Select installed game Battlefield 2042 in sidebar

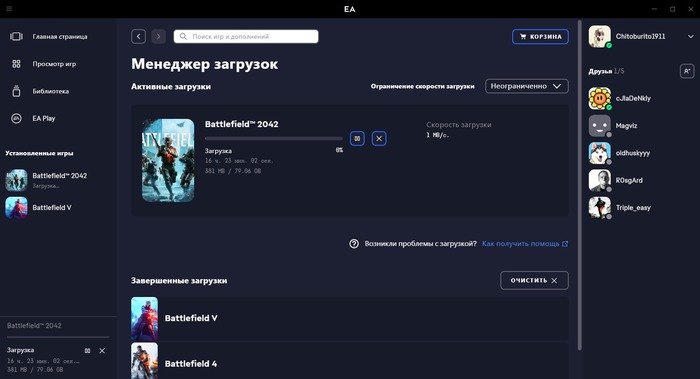pos(58,180)
